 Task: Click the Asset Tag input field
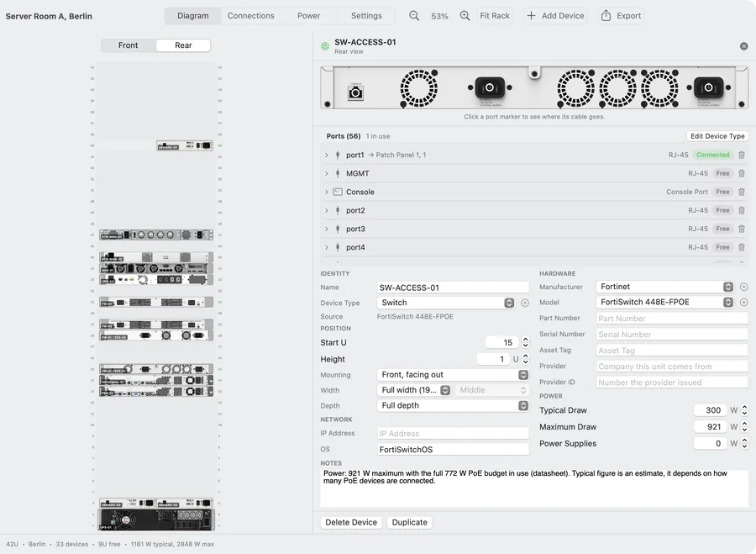[672, 351]
